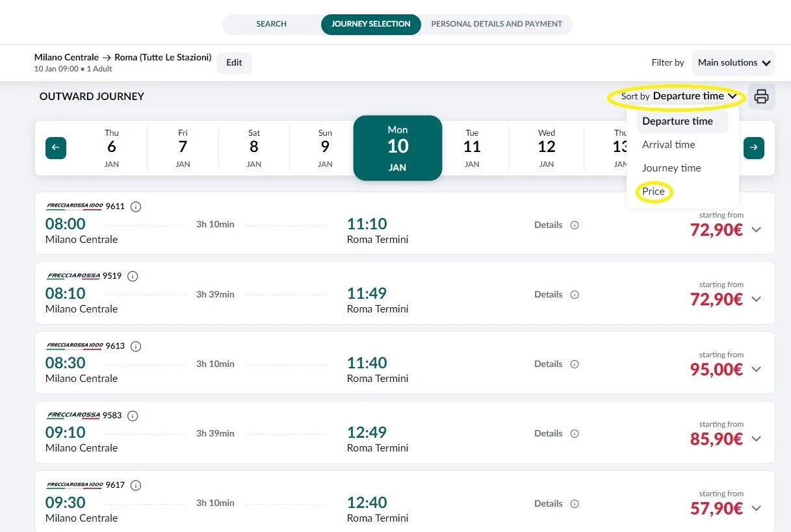Viewport: 791px width, 532px height.
Task: View info for Frecciarossa 1000 train 9613
Action: point(135,346)
